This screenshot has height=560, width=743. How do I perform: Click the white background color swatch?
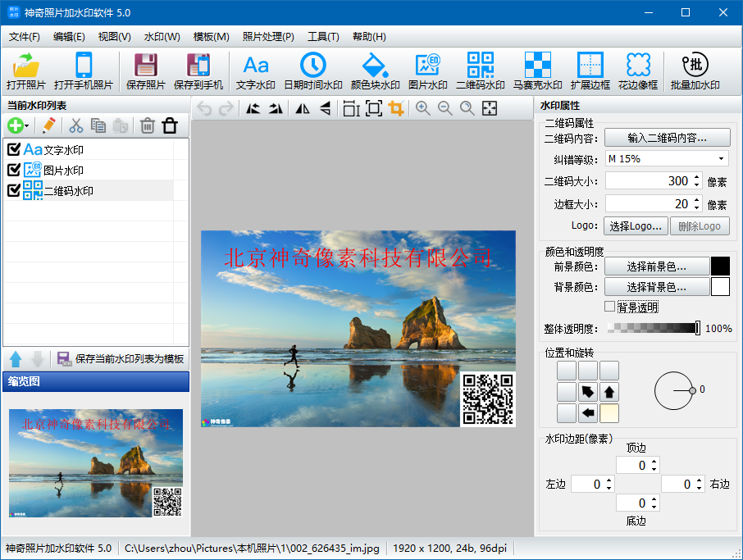tap(720, 287)
